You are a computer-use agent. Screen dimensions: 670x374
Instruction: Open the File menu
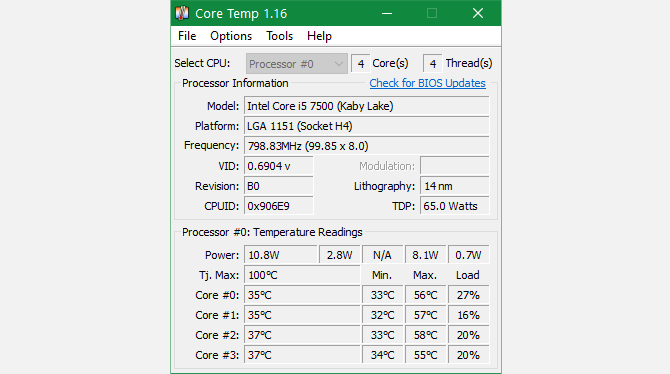pos(187,36)
